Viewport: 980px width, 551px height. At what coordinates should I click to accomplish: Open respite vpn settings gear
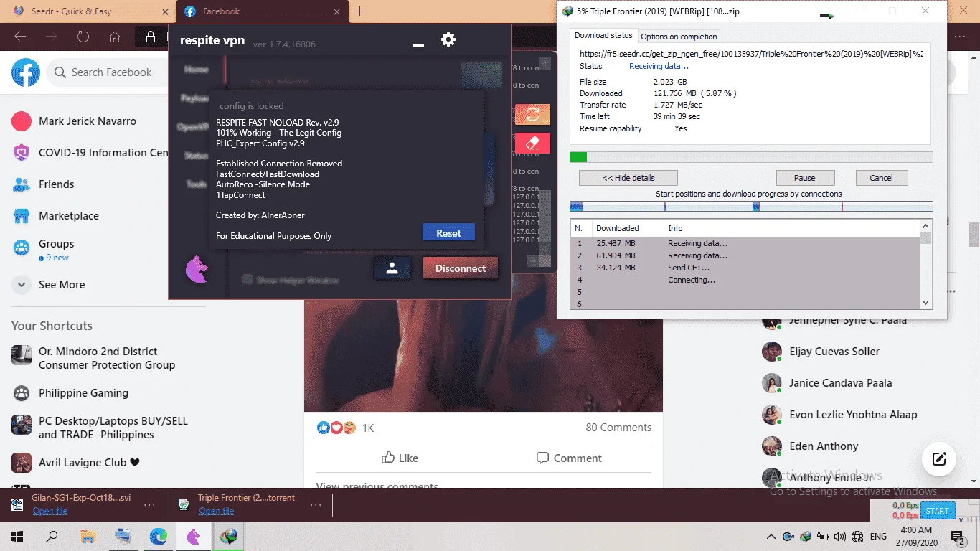pyautogui.click(x=448, y=39)
